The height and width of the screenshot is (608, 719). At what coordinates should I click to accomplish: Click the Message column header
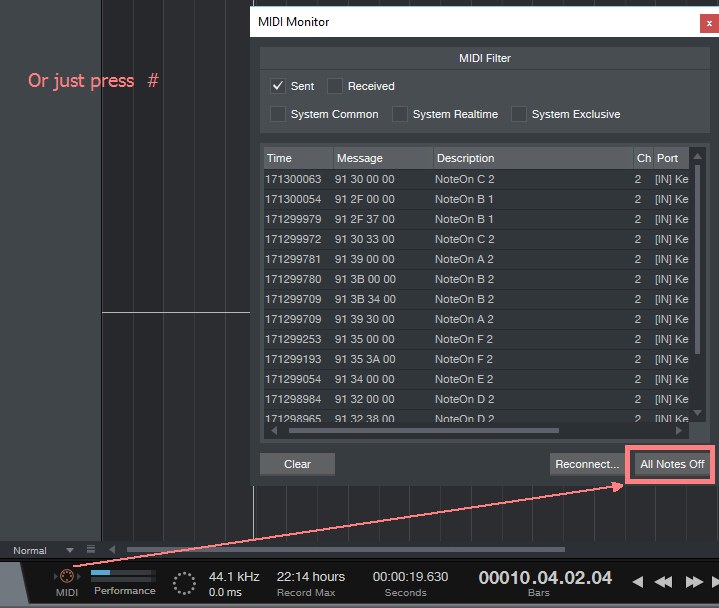coord(383,158)
